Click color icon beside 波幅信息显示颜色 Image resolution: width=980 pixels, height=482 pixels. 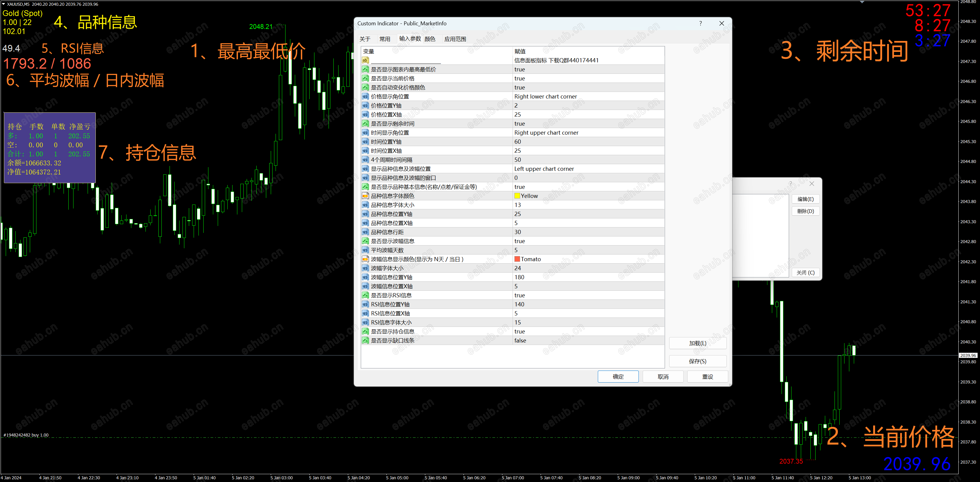[x=365, y=259]
